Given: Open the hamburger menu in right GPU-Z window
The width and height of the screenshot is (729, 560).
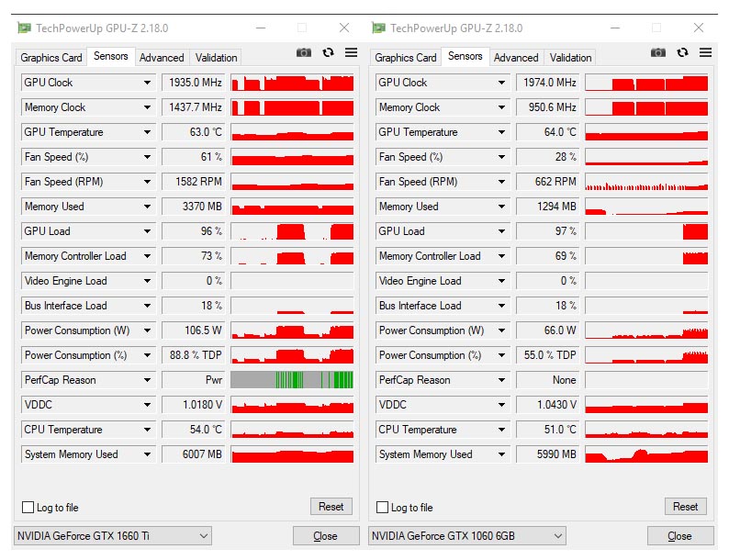Looking at the screenshot, I should click(705, 53).
